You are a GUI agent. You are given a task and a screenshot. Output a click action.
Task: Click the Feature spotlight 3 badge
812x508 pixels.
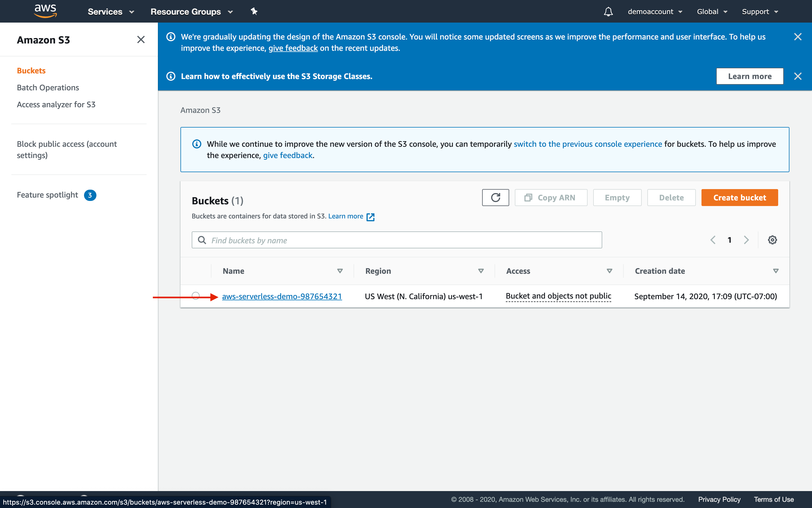pyautogui.click(x=90, y=195)
